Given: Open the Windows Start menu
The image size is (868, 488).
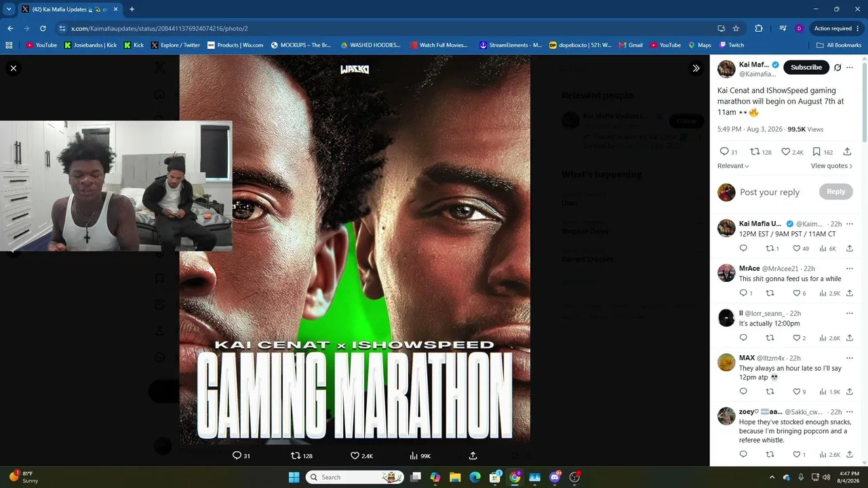Looking at the screenshot, I should point(294,477).
